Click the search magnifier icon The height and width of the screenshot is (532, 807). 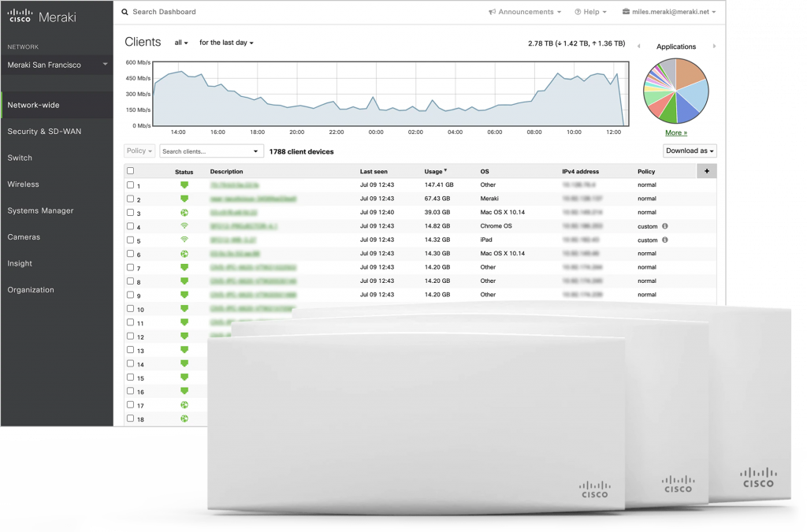point(125,13)
